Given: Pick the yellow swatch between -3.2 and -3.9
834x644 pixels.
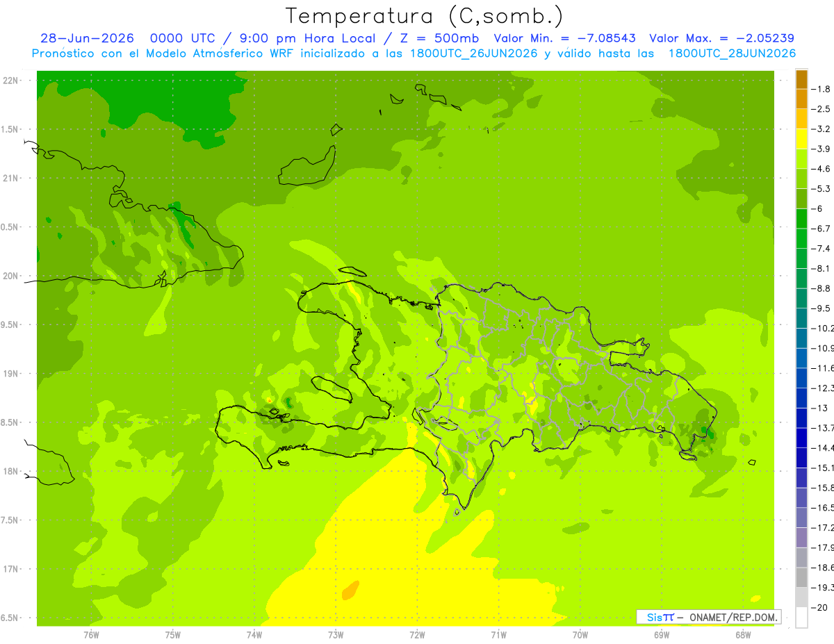Looking at the screenshot, I should tap(801, 139).
